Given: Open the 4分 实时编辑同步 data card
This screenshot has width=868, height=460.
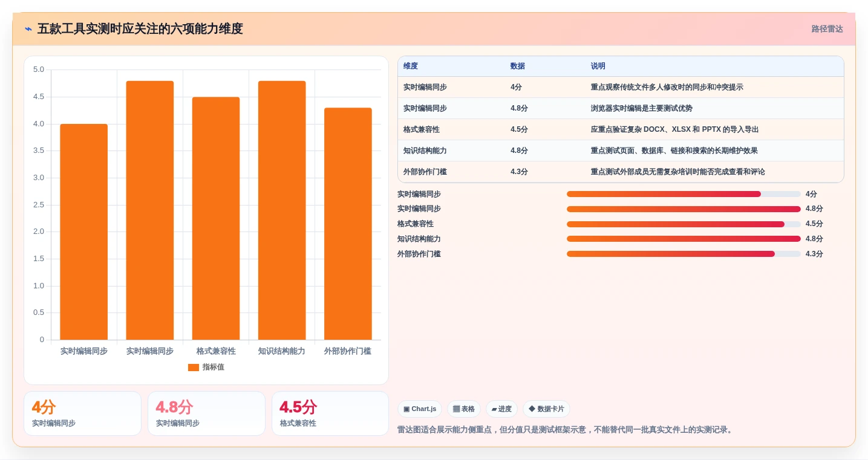Looking at the screenshot, I should [x=82, y=413].
